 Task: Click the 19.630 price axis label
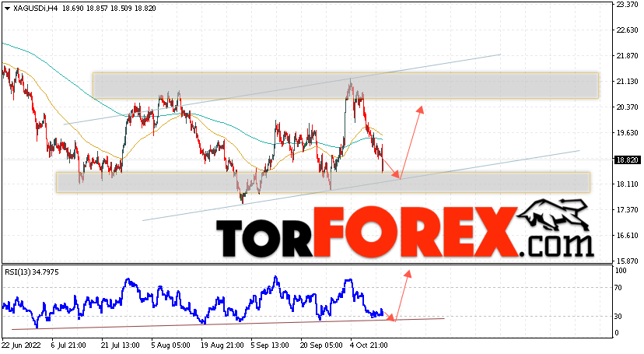coord(627,132)
